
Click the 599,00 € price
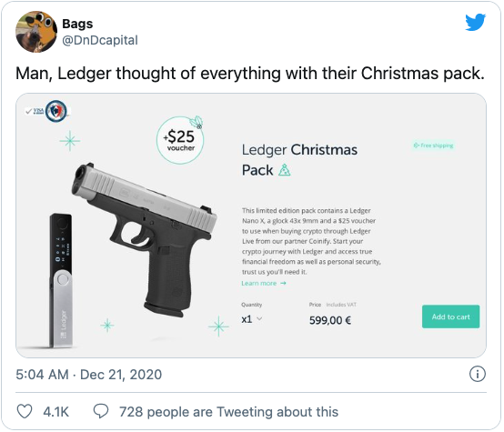[330, 320]
